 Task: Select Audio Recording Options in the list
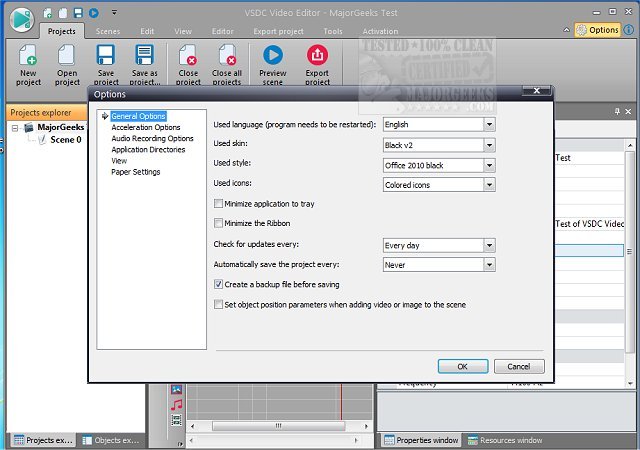coord(152,138)
